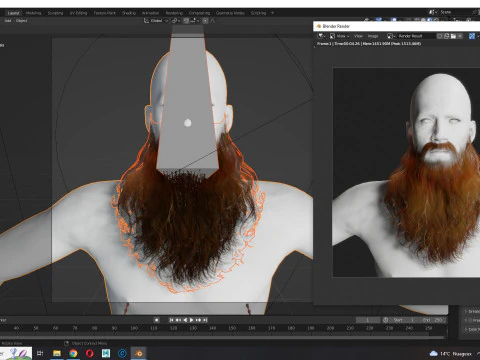
Task: Open the View mode dropdown in Render window
Action: (x=343, y=36)
